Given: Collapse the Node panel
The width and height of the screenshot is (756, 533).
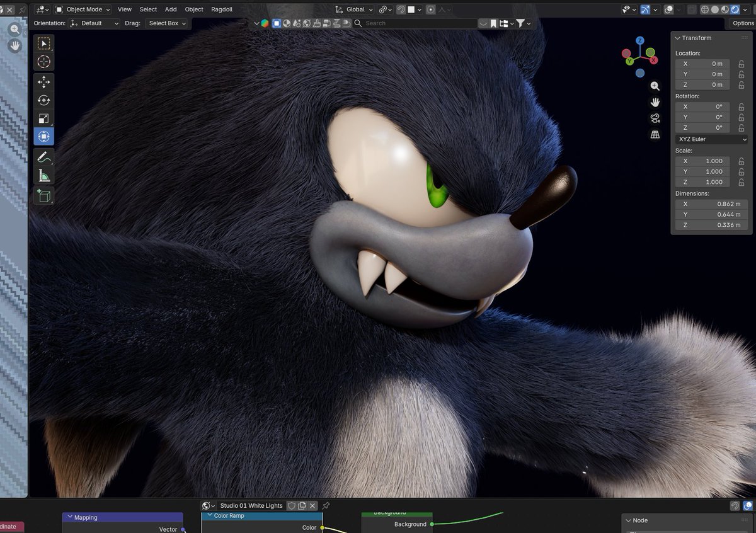Looking at the screenshot, I should 628,520.
